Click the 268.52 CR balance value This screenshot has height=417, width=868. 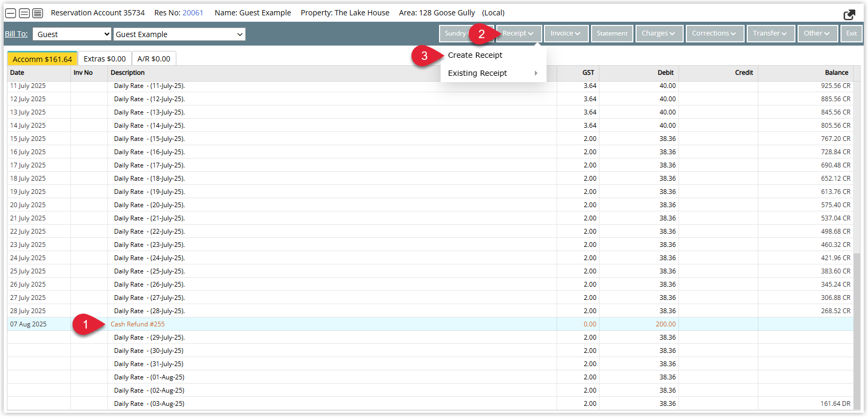click(x=836, y=311)
